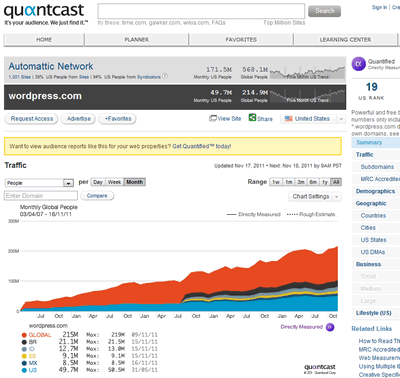The width and height of the screenshot is (400, 378).
Task: Expand the Chart Settings dropdown
Action: tap(315, 197)
